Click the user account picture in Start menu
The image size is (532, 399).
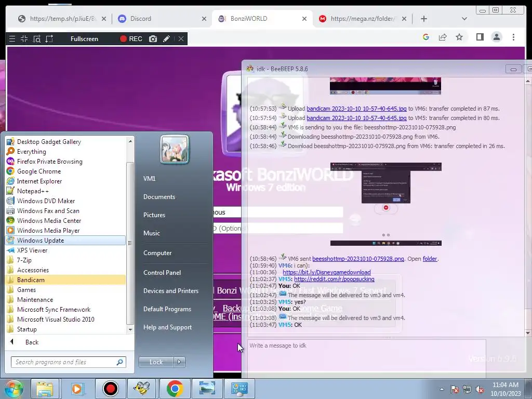pos(175,149)
